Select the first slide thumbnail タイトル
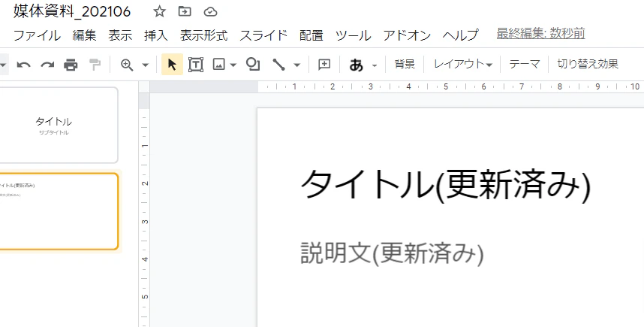The height and width of the screenshot is (327, 644). tap(59, 125)
